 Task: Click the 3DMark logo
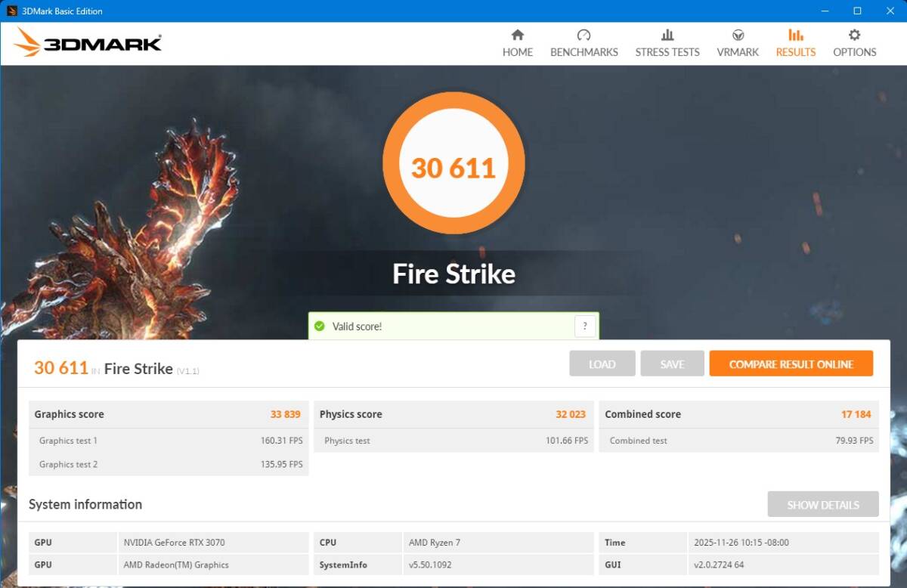click(x=88, y=43)
